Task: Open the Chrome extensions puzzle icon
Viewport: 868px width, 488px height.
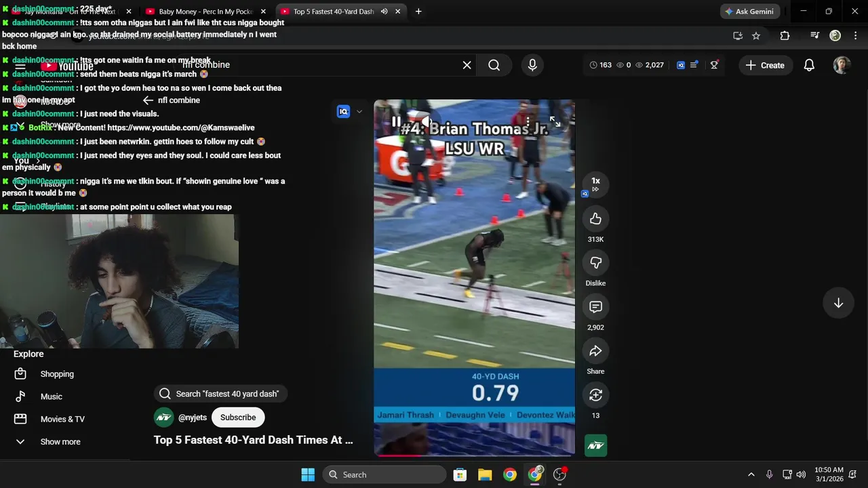Action: [x=785, y=36]
